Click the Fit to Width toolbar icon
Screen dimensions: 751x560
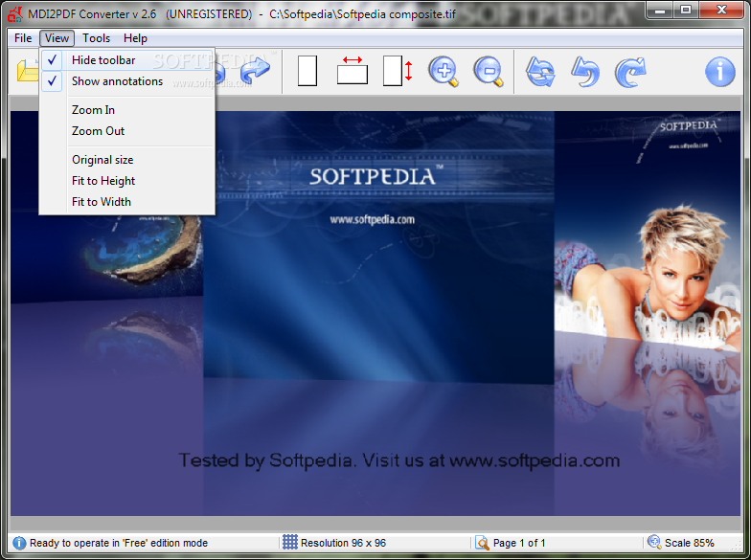(x=353, y=71)
